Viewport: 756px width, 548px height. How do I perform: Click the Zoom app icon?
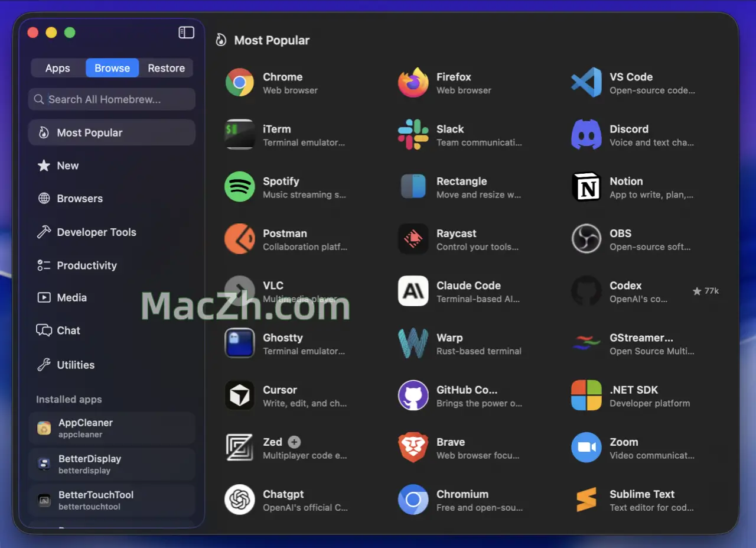586,448
